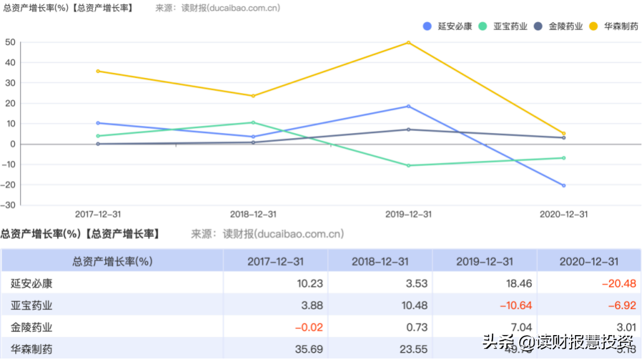
Task: Click the chart title 总资产增长率(%) at top
Action: click(35, 8)
